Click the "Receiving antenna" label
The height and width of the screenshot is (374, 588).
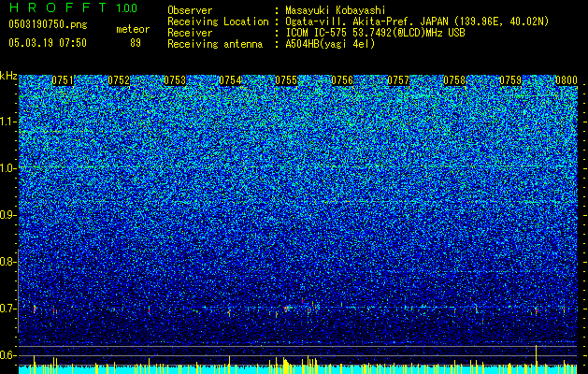[x=215, y=44]
